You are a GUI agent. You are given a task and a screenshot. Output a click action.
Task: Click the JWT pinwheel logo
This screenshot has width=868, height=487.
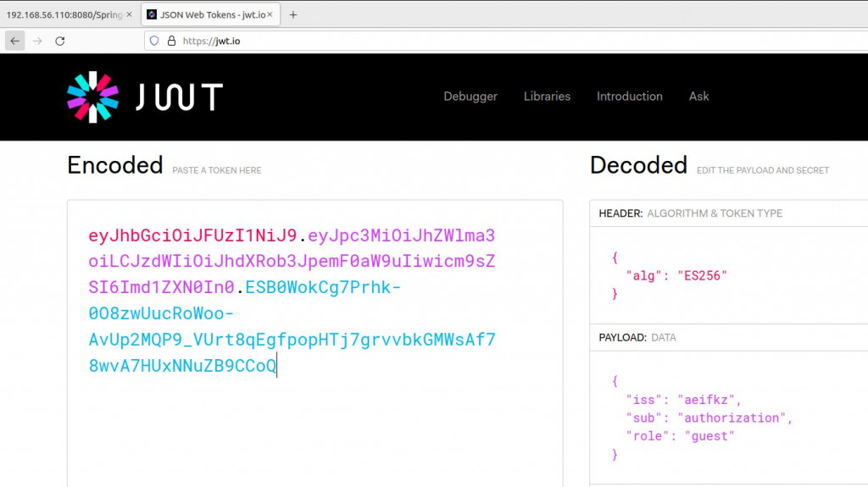[x=93, y=97]
